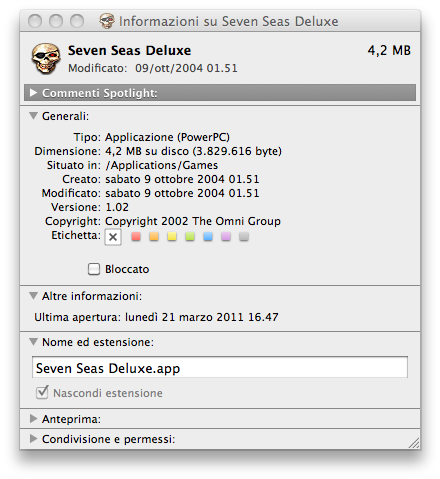Apply the green label color
440x479 pixels.
(x=190, y=236)
